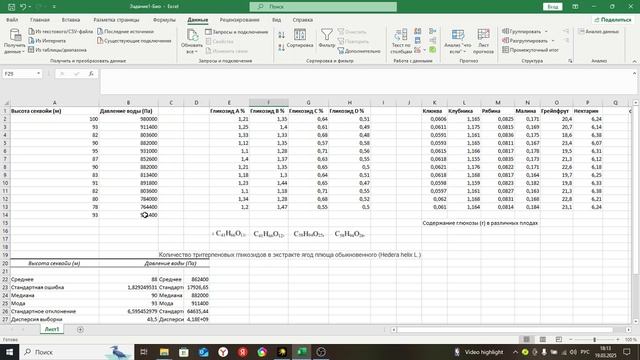The image size is (640, 360).
Task: Click the Undo arrow icon
Action: click(23, 7)
